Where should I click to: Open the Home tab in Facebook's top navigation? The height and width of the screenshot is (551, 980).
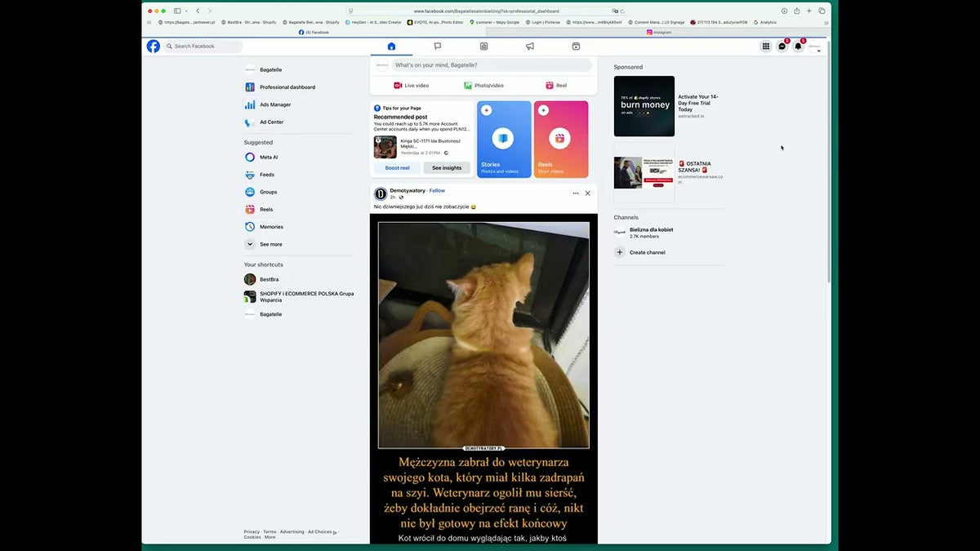[391, 47]
